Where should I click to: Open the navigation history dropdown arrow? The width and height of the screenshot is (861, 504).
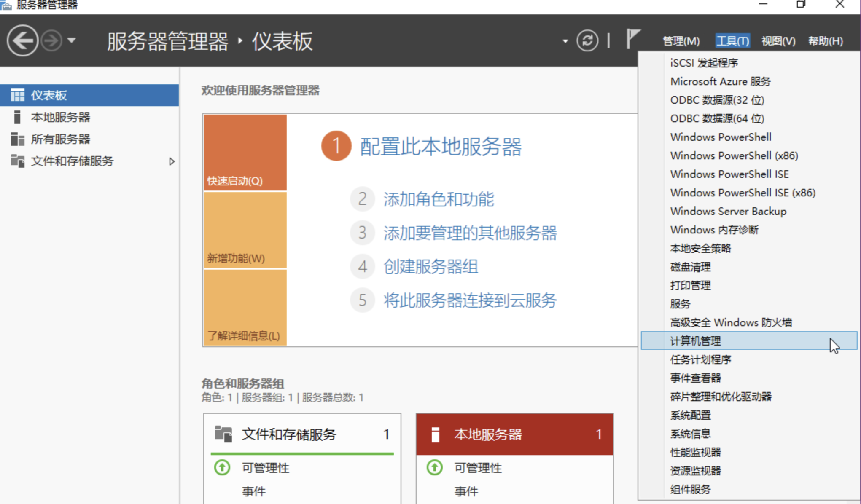pyautogui.click(x=72, y=40)
